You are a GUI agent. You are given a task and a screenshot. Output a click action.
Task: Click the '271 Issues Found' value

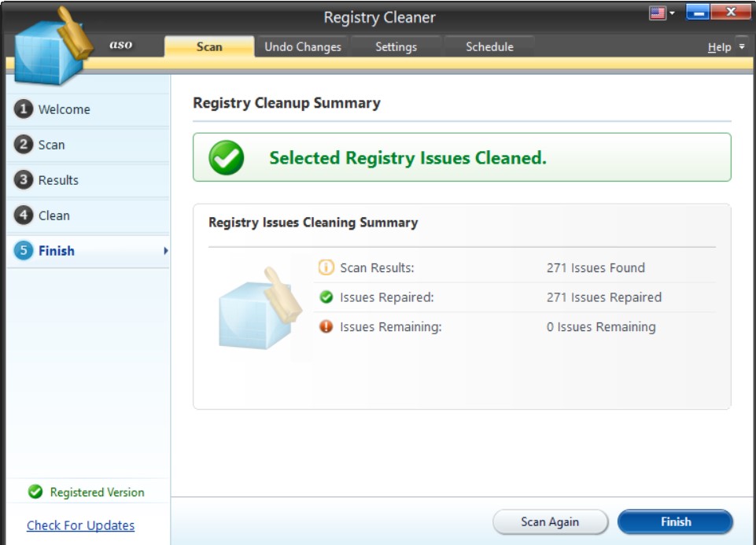pyautogui.click(x=596, y=267)
